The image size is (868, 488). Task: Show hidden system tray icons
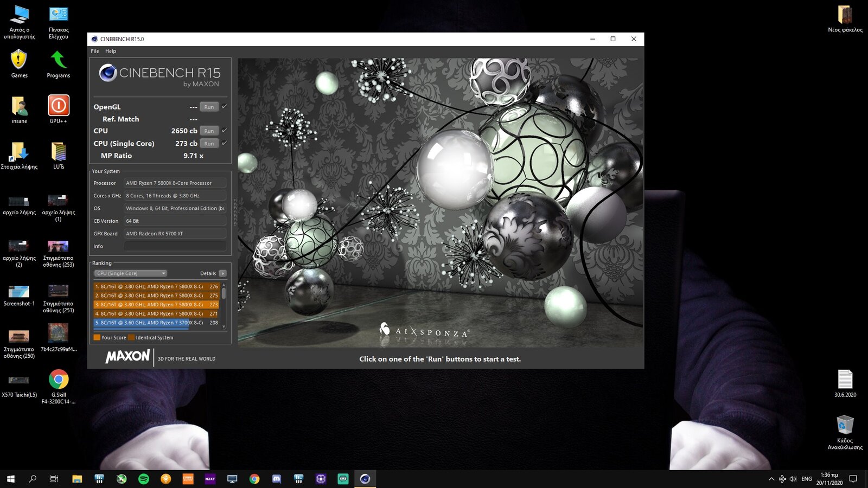pos(771,479)
